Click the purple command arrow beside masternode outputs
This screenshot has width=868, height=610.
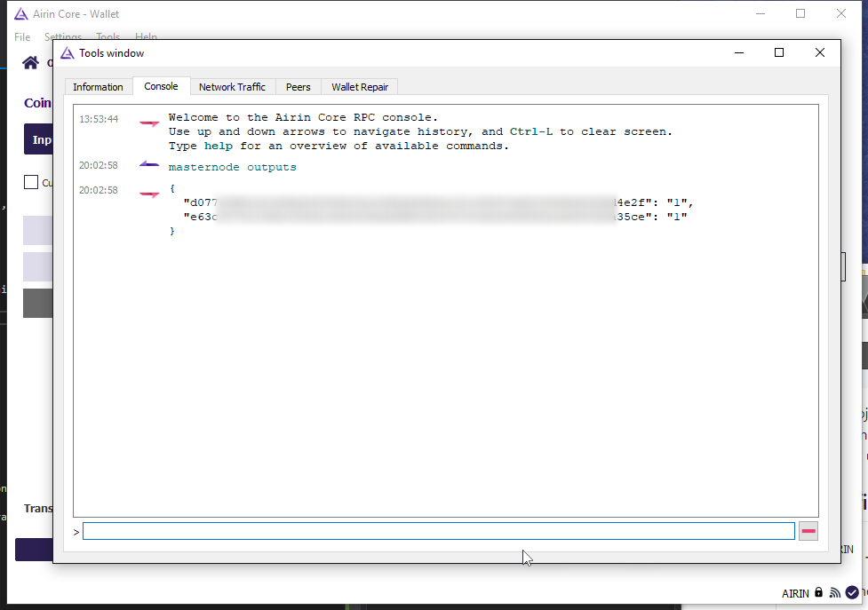149,164
